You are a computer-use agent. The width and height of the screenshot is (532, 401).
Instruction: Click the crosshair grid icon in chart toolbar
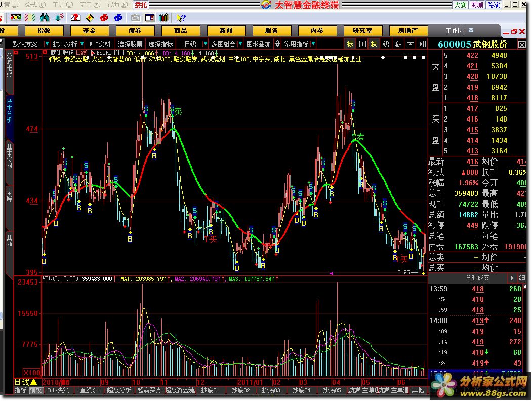tap(362, 44)
